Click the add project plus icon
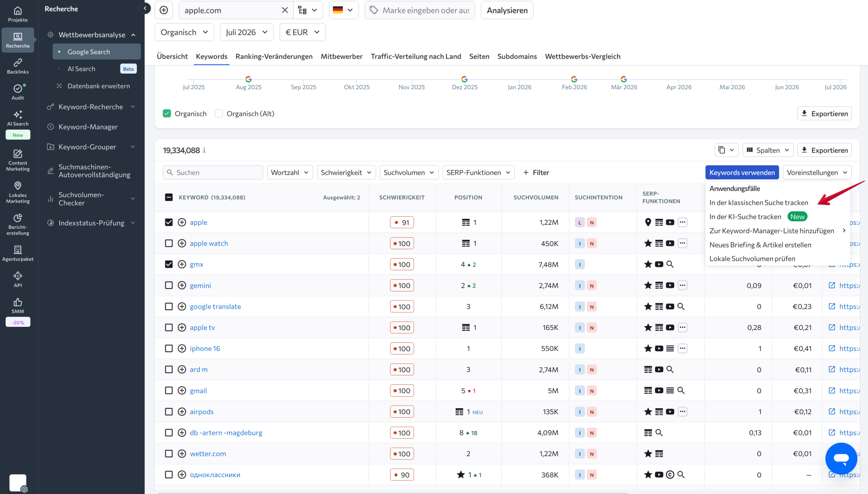868x494 pixels. [x=164, y=10]
